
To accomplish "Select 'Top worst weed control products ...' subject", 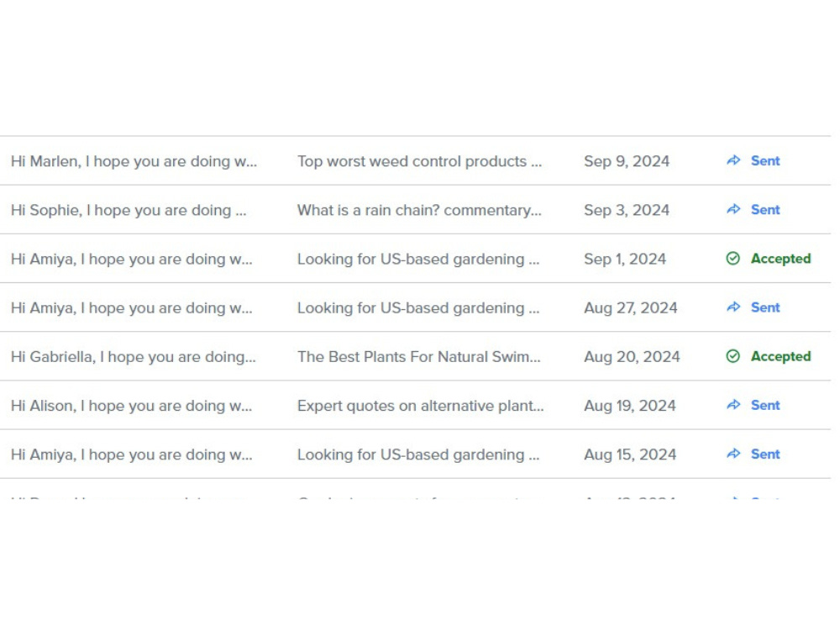I will (x=419, y=161).
